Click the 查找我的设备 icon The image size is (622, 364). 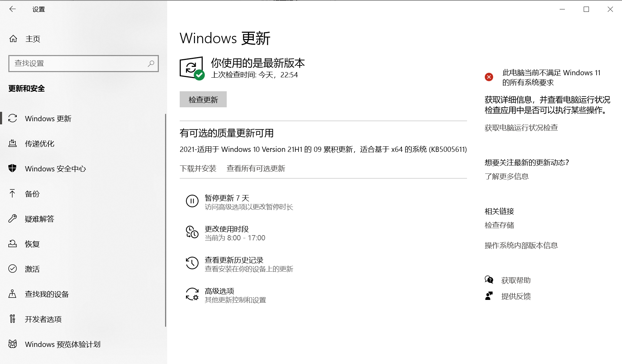pos(13,294)
